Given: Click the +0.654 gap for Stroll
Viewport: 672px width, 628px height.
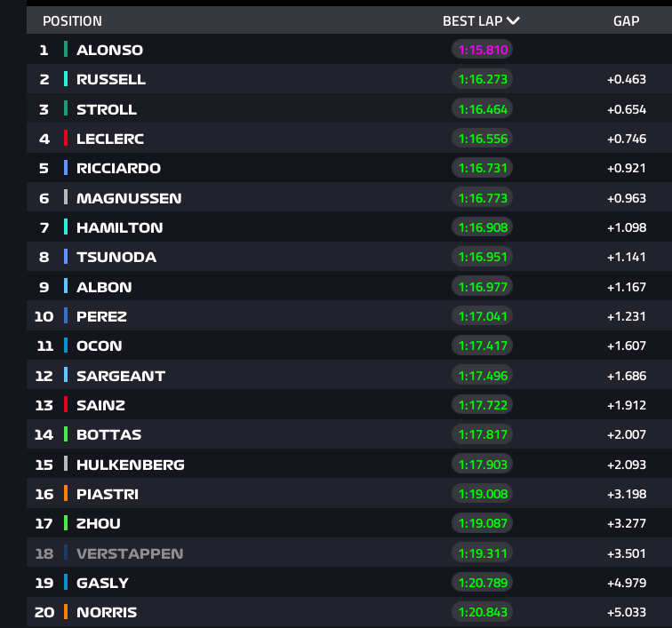Looking at the screenshot, I should click(x=626, y=109).
